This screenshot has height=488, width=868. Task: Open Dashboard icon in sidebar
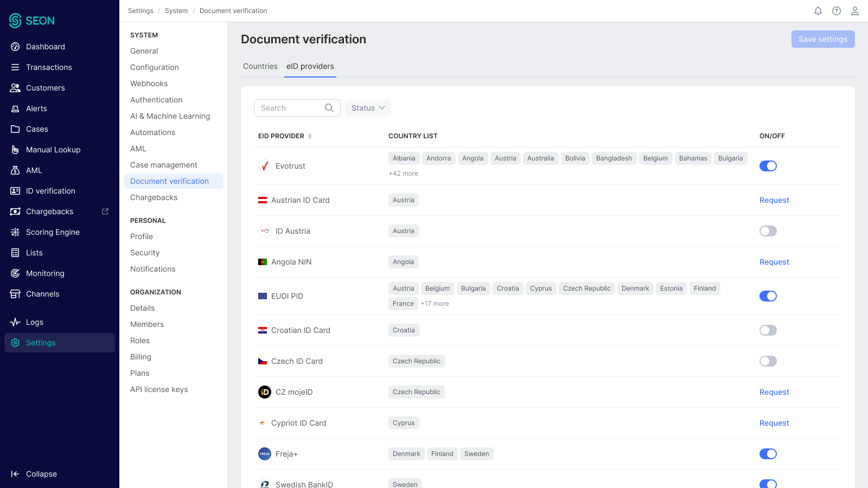coord(15,47)
